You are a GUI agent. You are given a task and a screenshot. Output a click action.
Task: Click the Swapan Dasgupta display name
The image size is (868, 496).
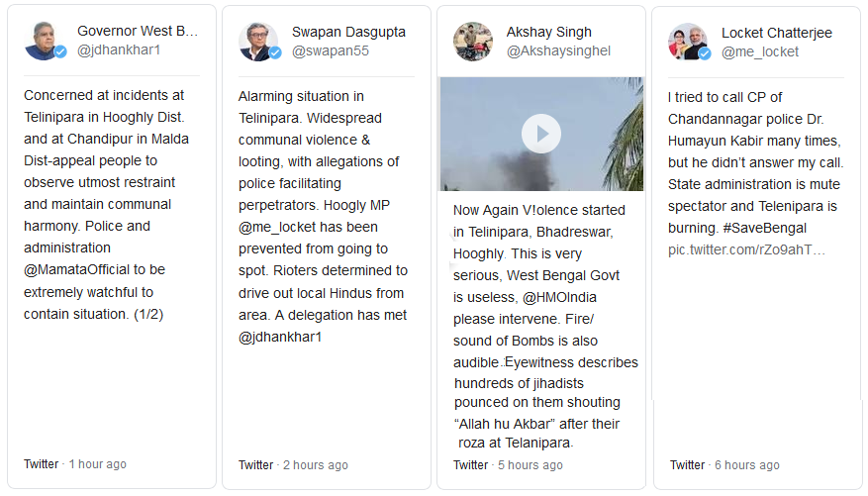click(348, 32)
